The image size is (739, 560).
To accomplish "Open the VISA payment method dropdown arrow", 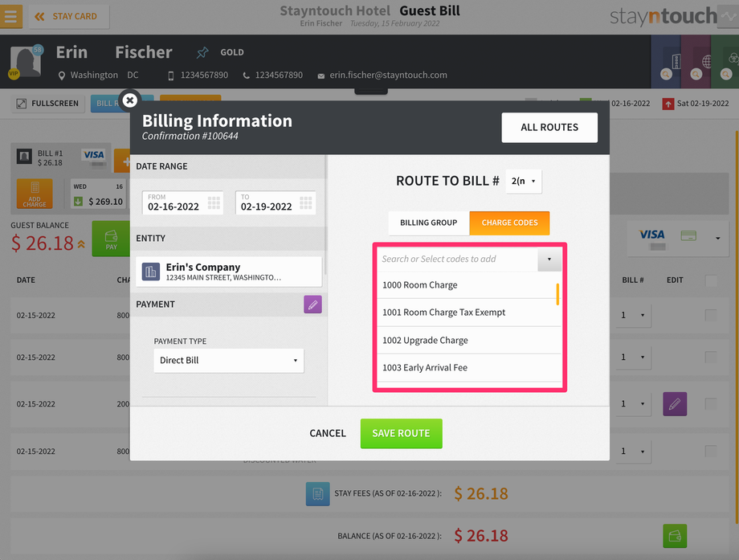I will [x=718, y=238].
